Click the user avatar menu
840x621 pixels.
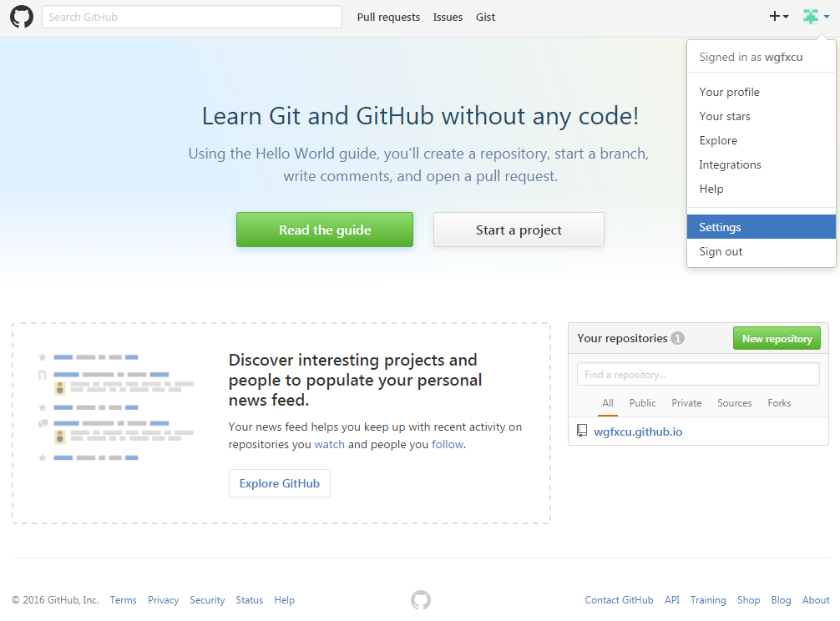[817, 17]
